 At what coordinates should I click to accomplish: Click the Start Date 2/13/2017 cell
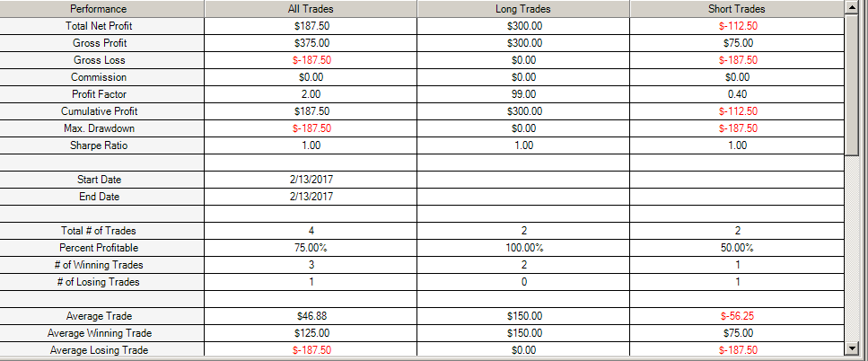pos(311,180)
